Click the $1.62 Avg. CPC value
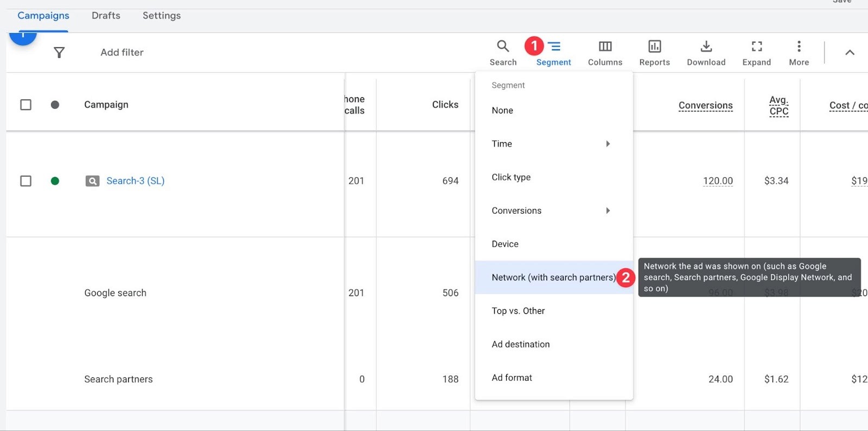868x431 pixels. tap(776, 379)
